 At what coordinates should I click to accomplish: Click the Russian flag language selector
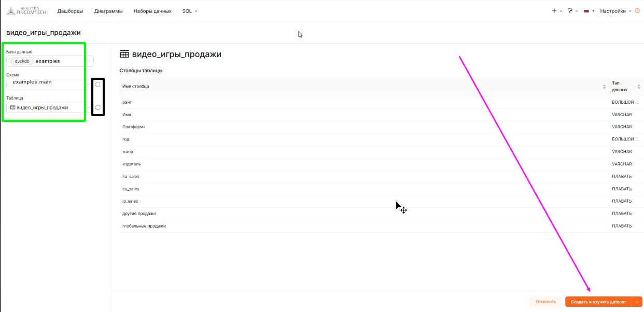586,11
